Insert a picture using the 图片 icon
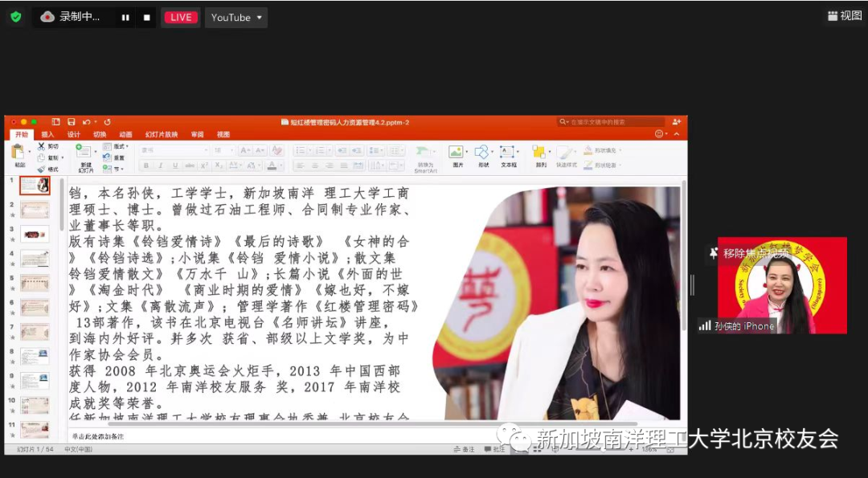Image resolution: width=868 pixels, height=478 pixels. [456, 151]
